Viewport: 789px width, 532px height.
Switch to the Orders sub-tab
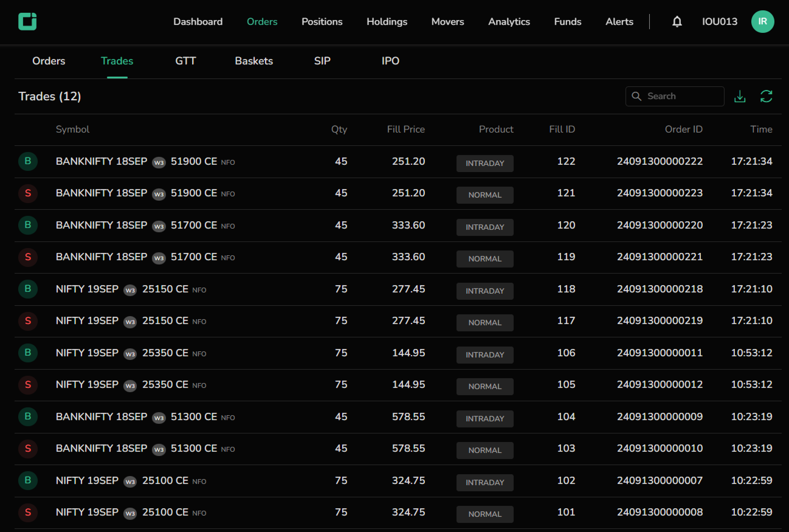pyautogui.click(x=49, y=61)
